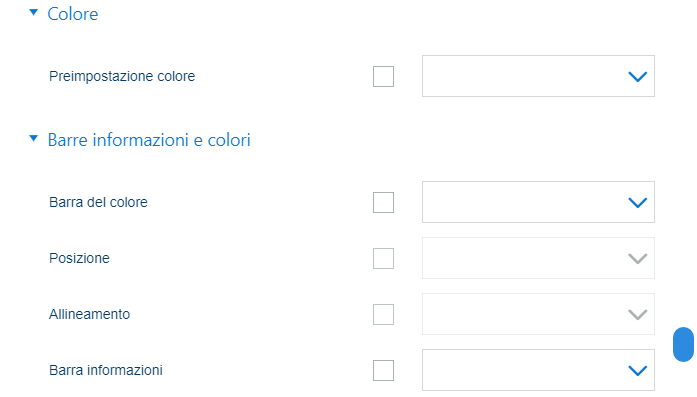The height and width of the screenshot is (397, 697).
Task: Select the Preimpostazione colore label
Action: tap(122, 76)
